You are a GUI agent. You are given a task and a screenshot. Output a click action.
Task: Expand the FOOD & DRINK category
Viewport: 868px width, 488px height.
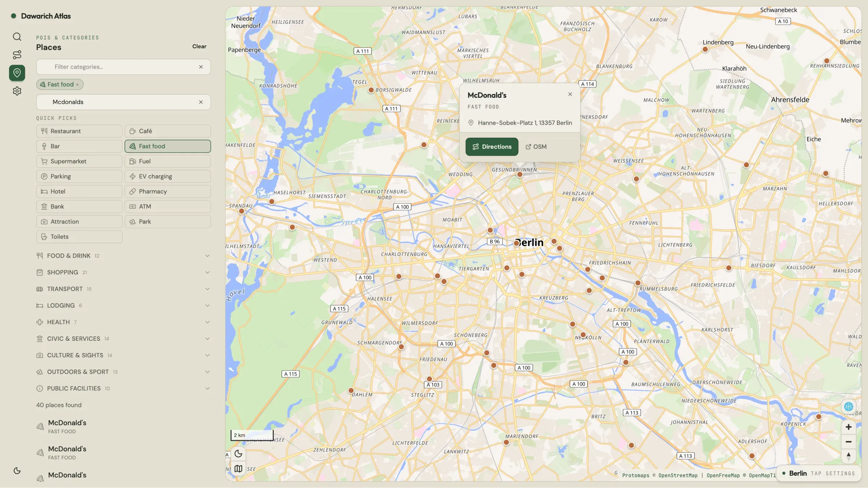pos(123,256)
